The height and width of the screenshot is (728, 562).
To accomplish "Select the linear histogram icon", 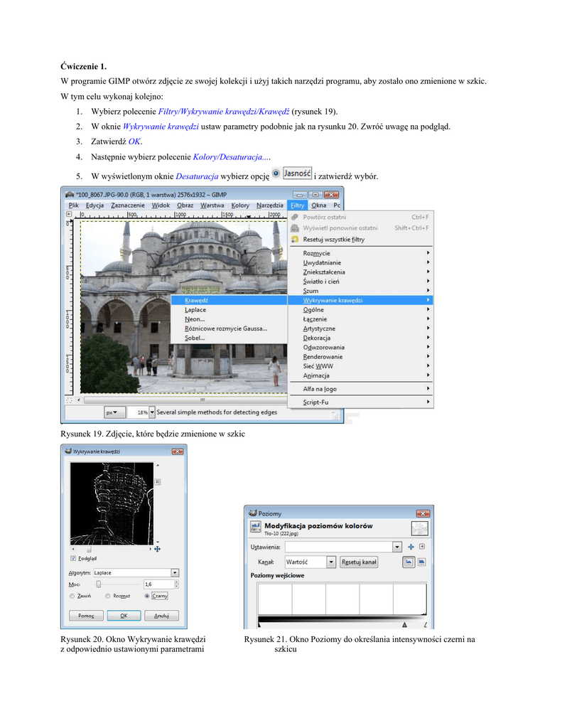I will click(409, 562).
